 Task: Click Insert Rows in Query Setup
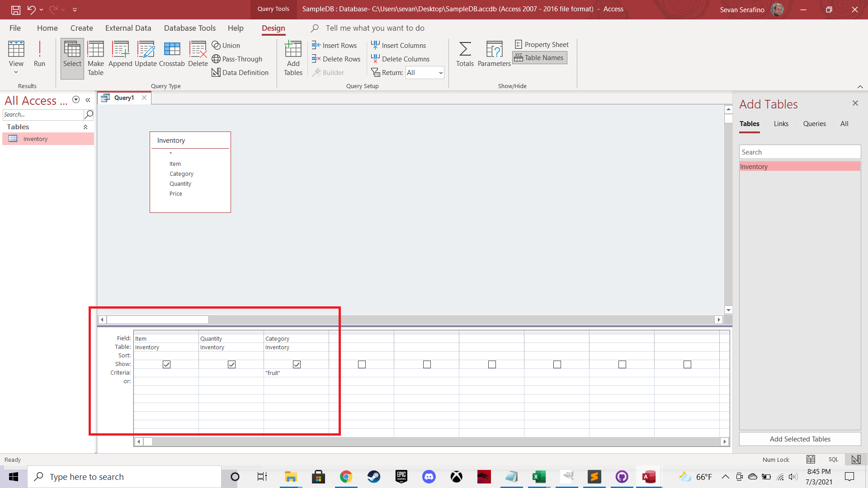click(x=334, y=45)
